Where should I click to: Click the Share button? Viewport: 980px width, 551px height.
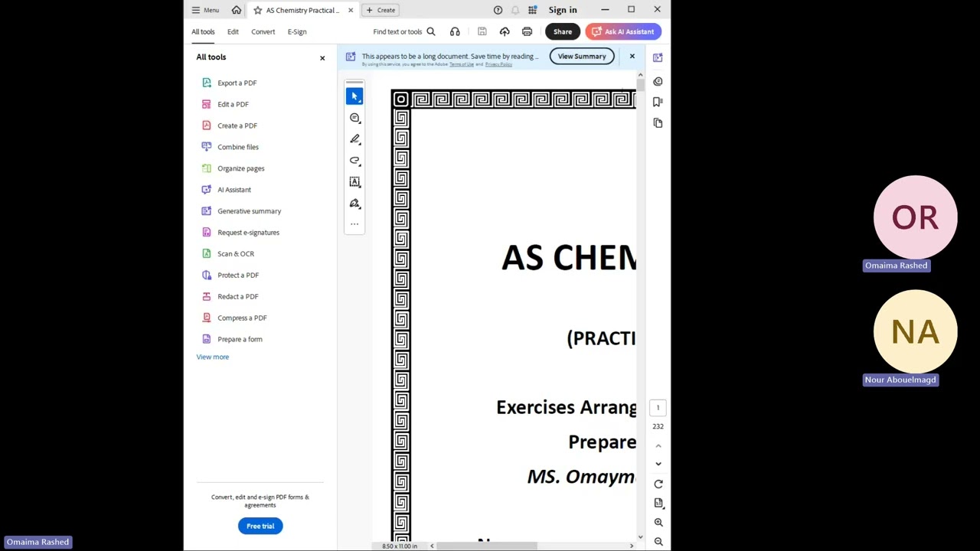click(563, 31)
